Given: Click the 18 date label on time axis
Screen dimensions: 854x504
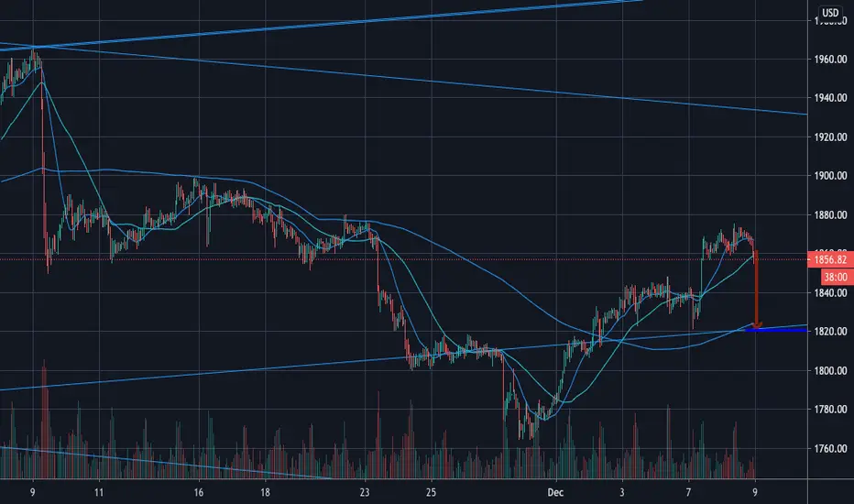Looking at the screenshot, I should 265,493.
